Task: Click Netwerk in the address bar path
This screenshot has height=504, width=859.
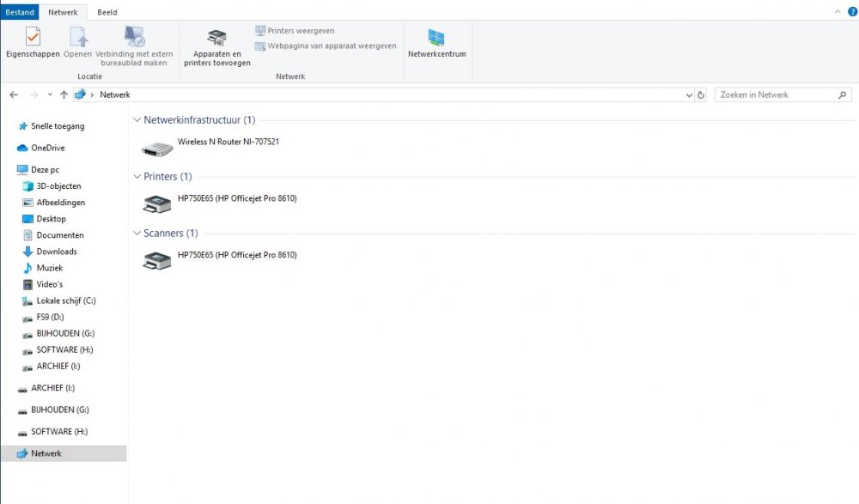Action: 115,94
